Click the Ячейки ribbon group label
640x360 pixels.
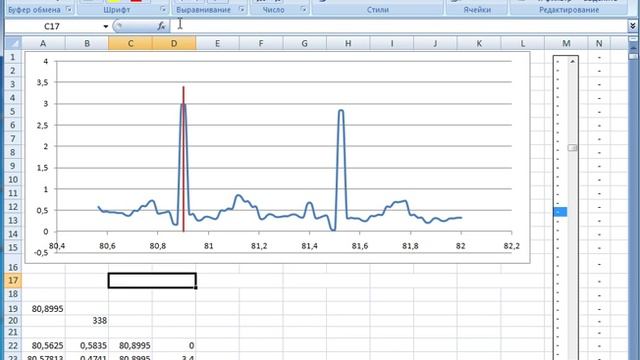point(477,9)
